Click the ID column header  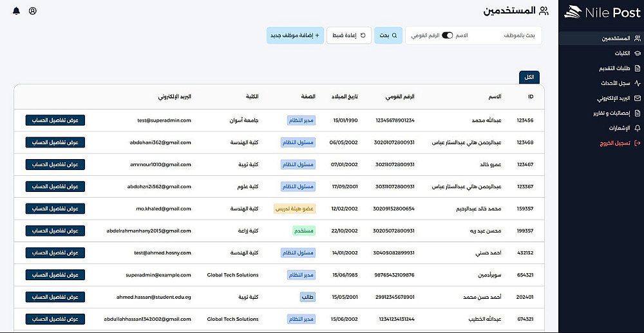tap(531, 97)
